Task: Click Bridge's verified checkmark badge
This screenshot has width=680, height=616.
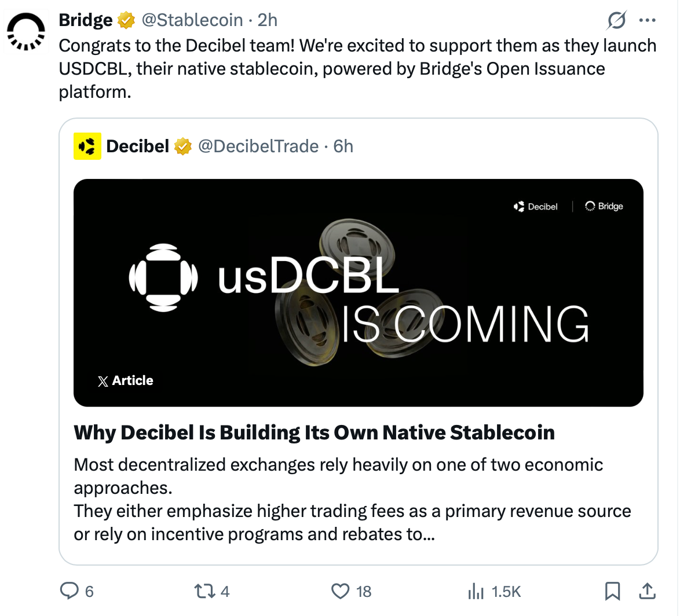Action: [x=125, y=20]
